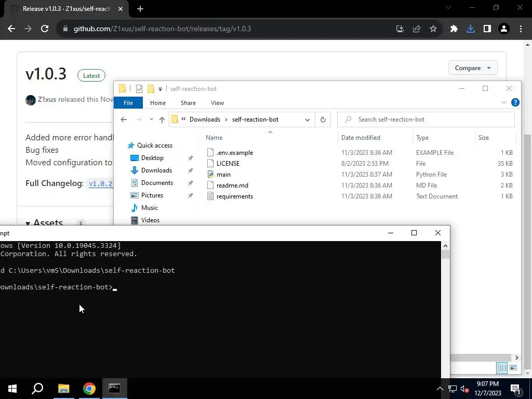Click Search self-reaction-bot box
The image size is (532, 399).
426,119
